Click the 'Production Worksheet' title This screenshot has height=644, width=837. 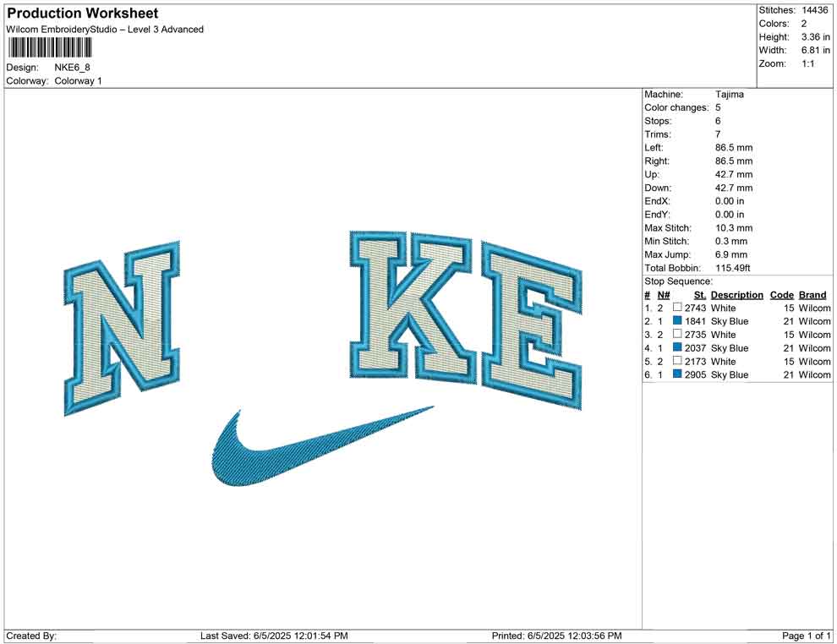(83, 14)
